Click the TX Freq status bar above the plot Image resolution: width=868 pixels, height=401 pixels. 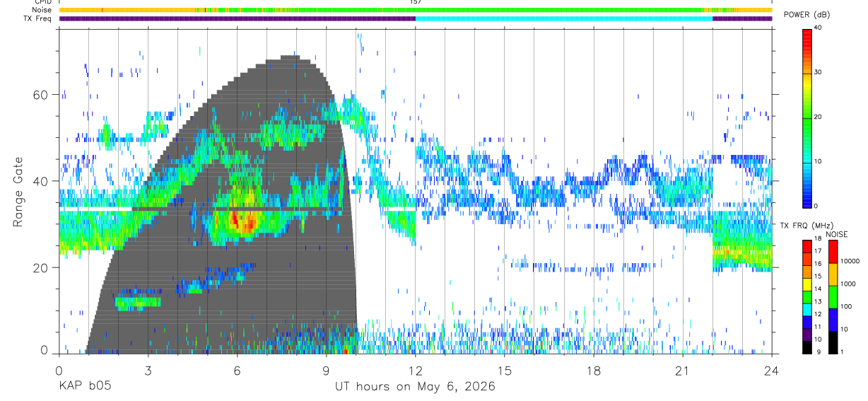point(416,18)
